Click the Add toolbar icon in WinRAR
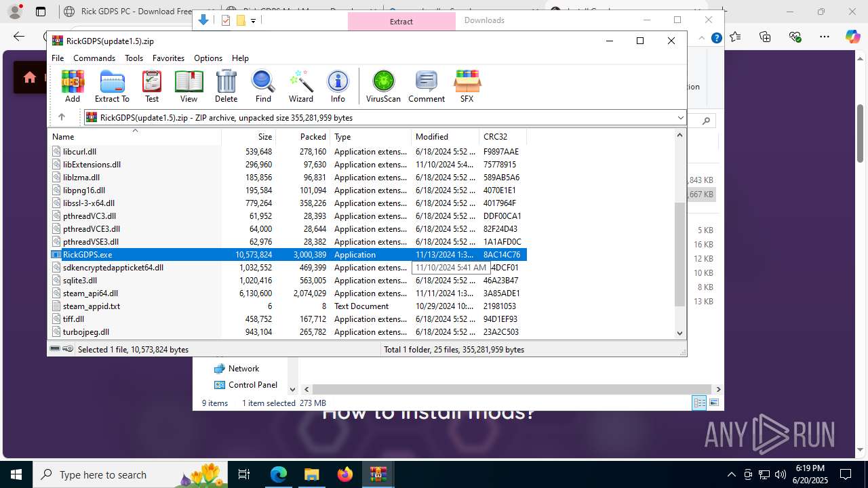Screen dimensions: 868x488 point(73,86)
